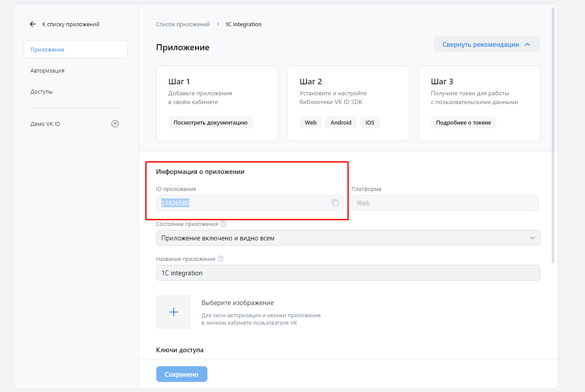Click help icon next to Название приложения
The width and height of the screenshot is (585, 392).
pos(221,259)
